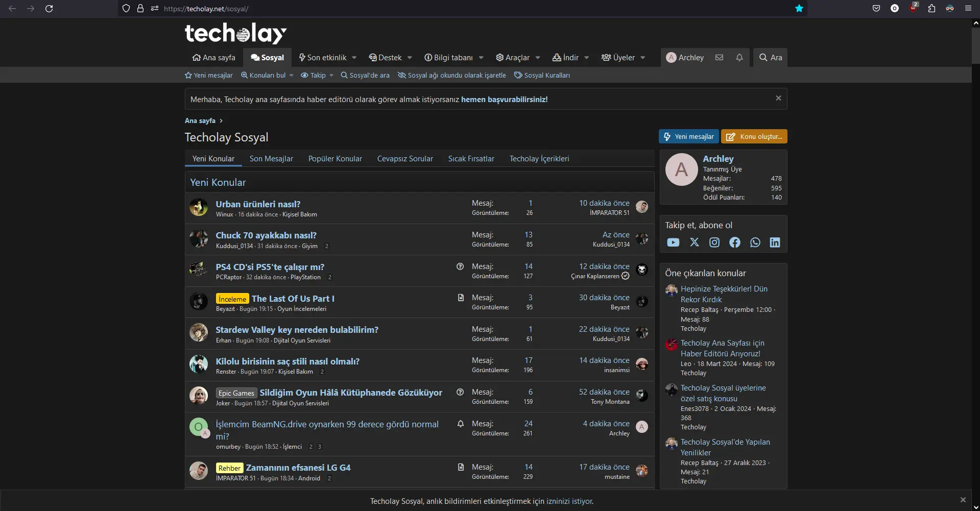
Task: Switch to Son Mesajlar tab
Action: pyautogui.click(x=271, y=159)
